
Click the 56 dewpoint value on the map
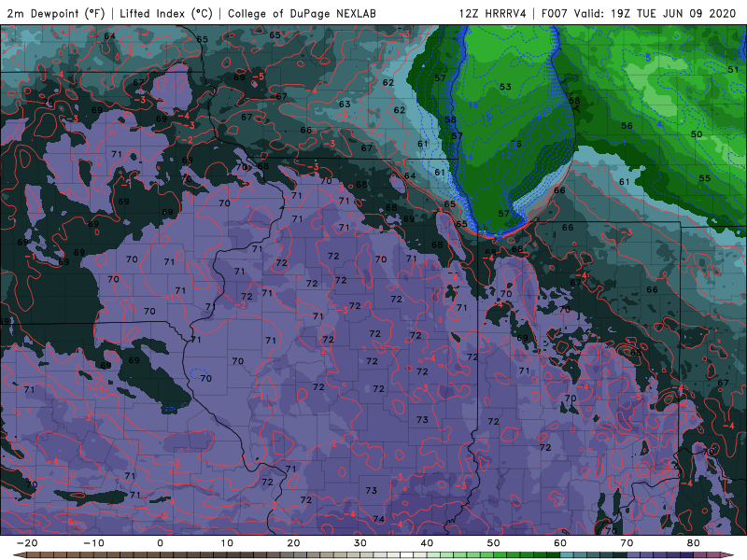click(627, 126)
